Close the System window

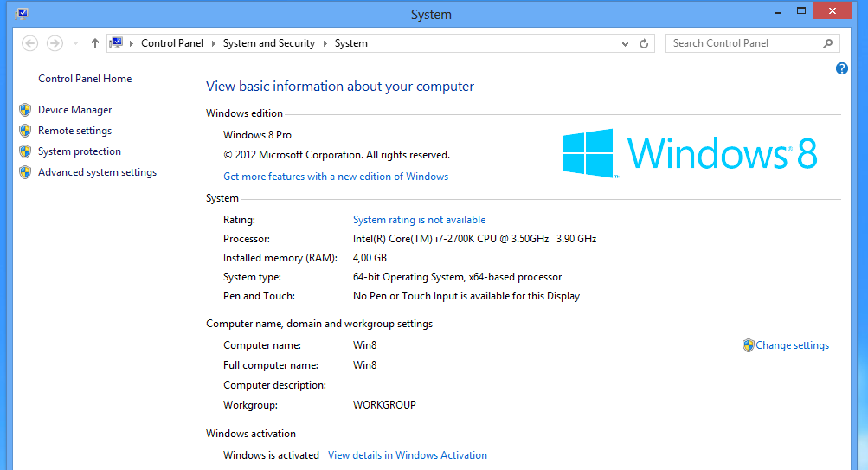pos(832,11)
